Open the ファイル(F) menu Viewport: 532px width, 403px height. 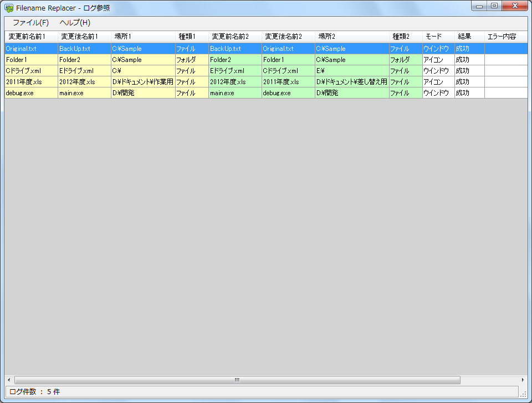pyautogui.click(x=31, y=23)
